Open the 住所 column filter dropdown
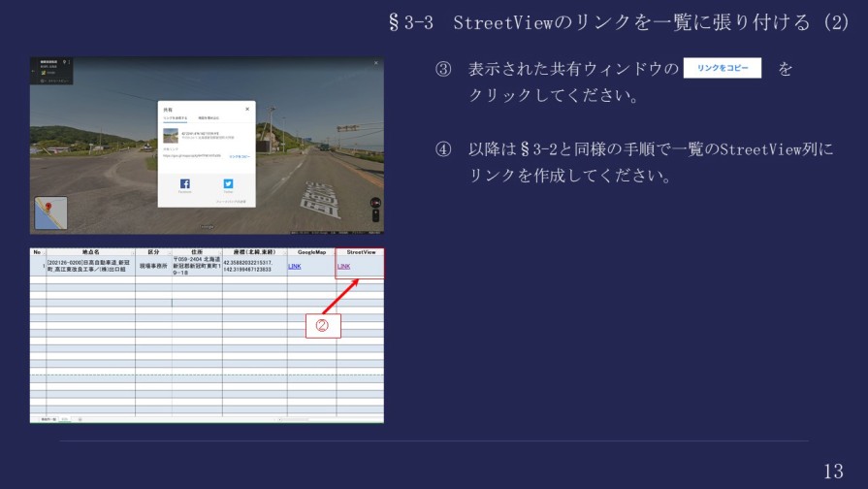Image resolution: width=868 pixels, height=489 pixels. pyautogui.click(x=218, y=252)
